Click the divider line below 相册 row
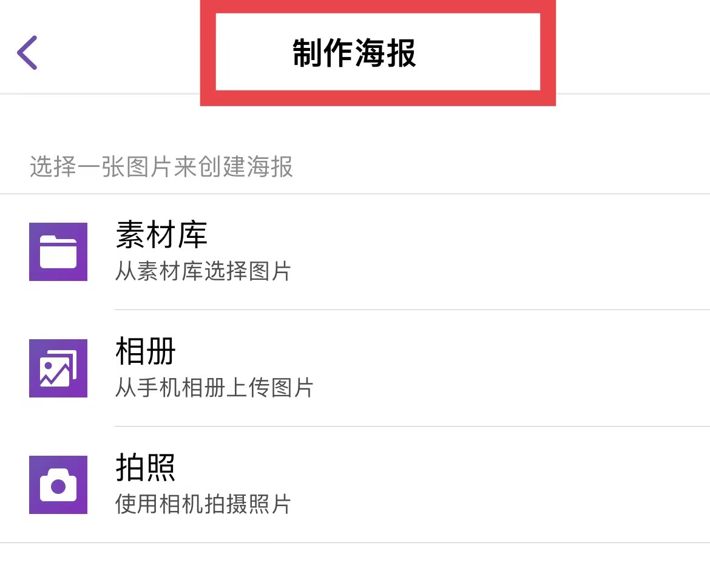710x588 pixels. coord(413,426)
